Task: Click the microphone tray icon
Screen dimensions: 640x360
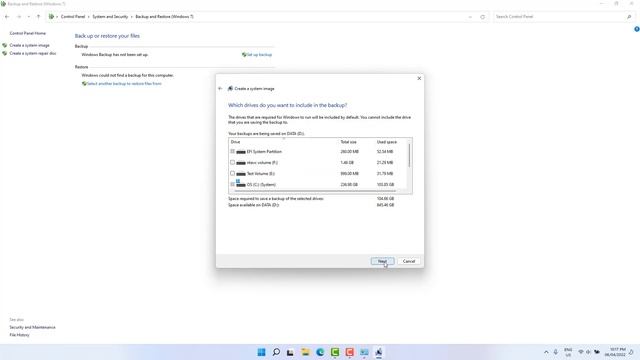Action: [556, 352]
